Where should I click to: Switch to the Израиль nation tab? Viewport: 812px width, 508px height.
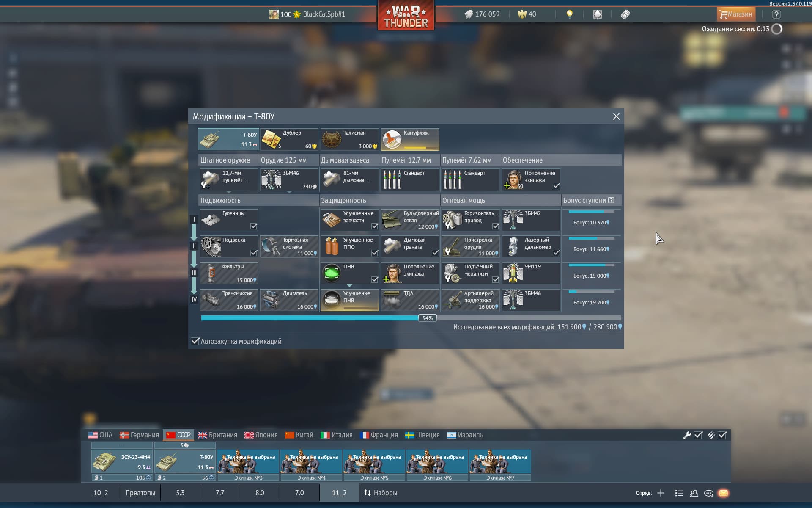coord(465,435)
